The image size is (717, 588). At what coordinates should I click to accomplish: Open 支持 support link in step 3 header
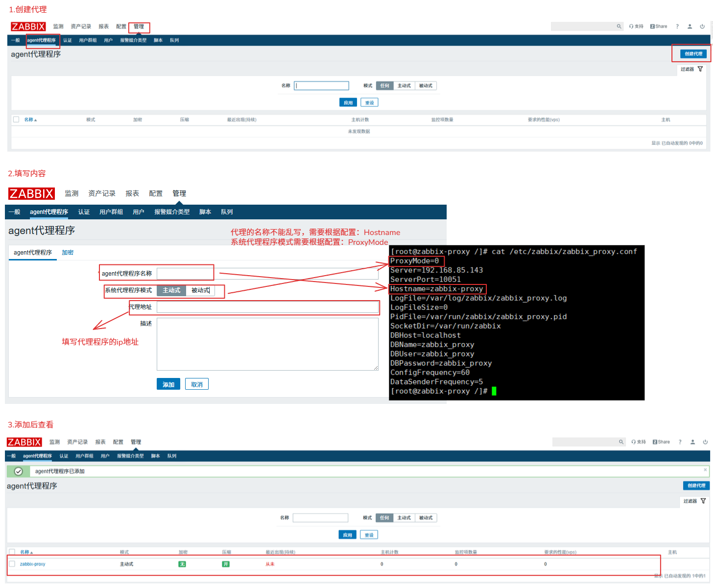coord(639,442)
